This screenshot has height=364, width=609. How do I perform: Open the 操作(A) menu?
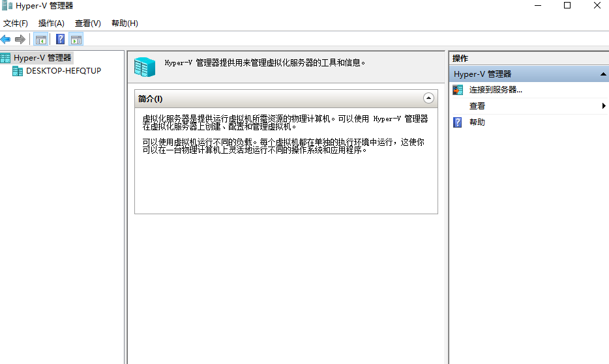pos(52,23)
